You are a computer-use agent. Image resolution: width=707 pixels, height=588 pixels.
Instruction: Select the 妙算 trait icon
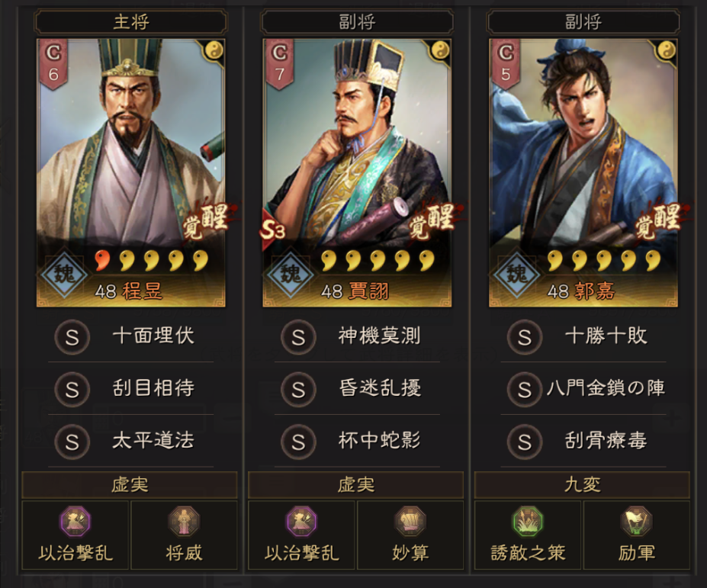point(410,522)
